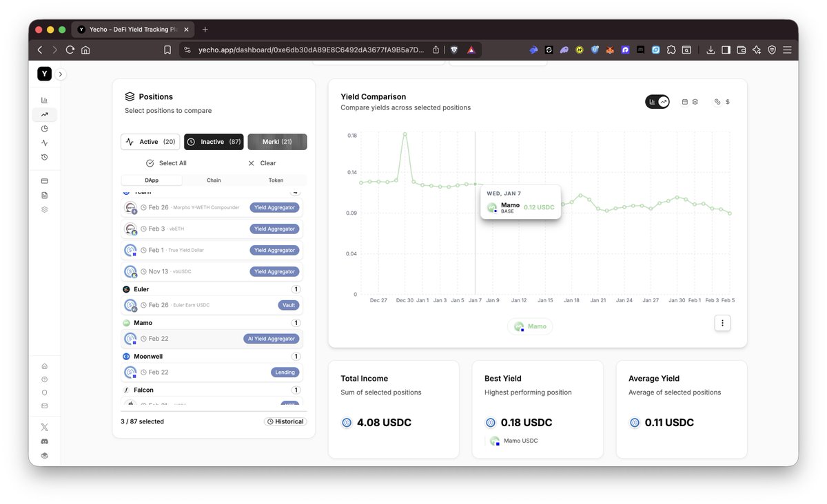Click the share icon in the address bar
The image size is (827, 504).
(436, 50)
